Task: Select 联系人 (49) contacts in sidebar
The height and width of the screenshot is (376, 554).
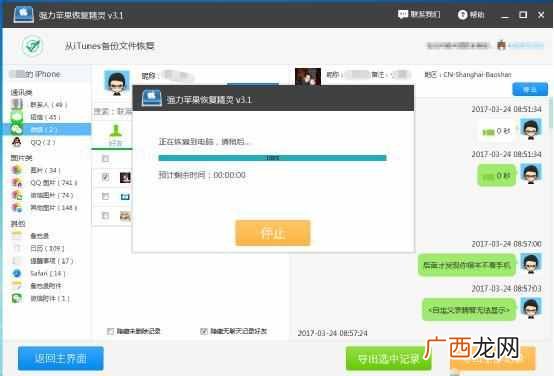Action: point(48,105)
